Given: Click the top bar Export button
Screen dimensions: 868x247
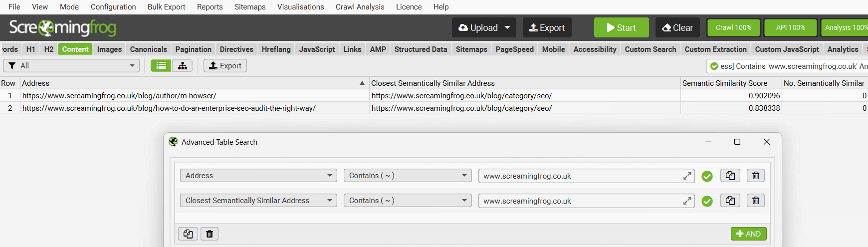Looking at the screenshot, I should coord(547,28).
